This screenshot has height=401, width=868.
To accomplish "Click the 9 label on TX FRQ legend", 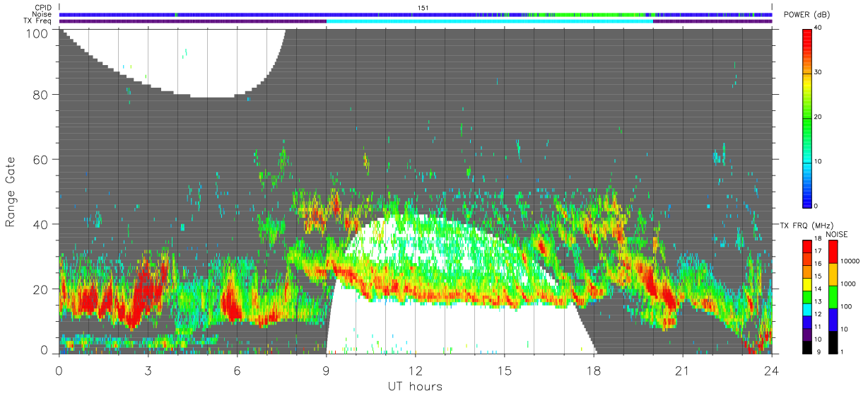I will (x=819, y=351).
